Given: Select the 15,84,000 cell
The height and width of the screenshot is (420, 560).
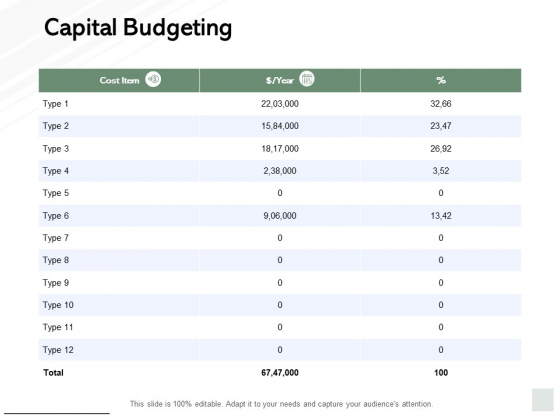Looking at the screenshot, I should click(x=280, y=126).
